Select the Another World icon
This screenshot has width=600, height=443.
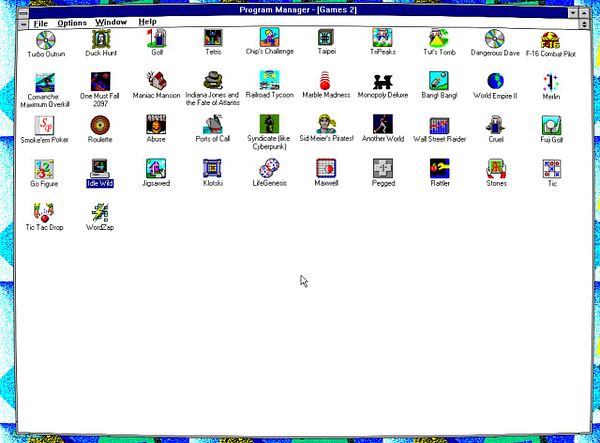(x=383, y=124)
